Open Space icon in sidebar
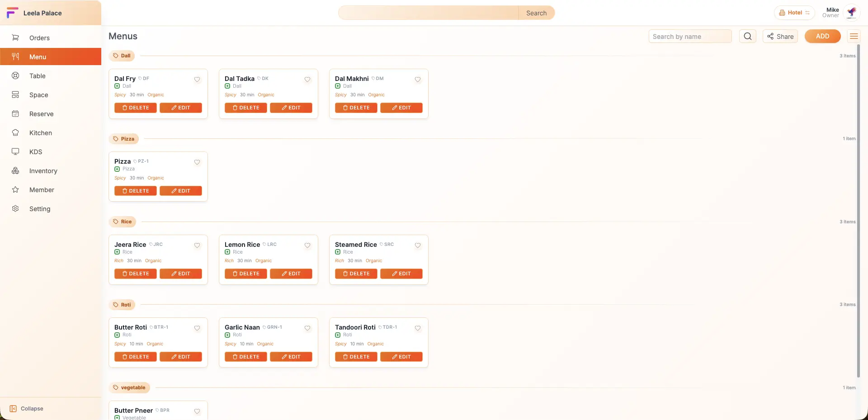868x420 pixels. click(15, 95)
